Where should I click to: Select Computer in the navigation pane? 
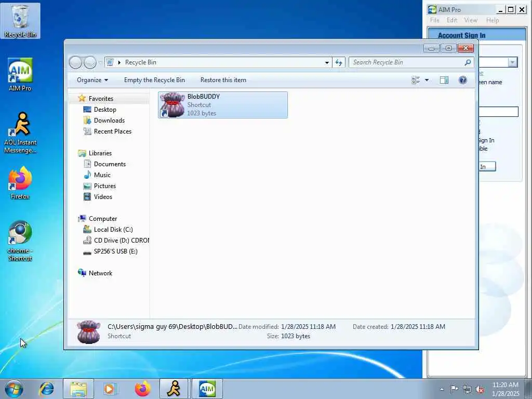tap(103, 219)
